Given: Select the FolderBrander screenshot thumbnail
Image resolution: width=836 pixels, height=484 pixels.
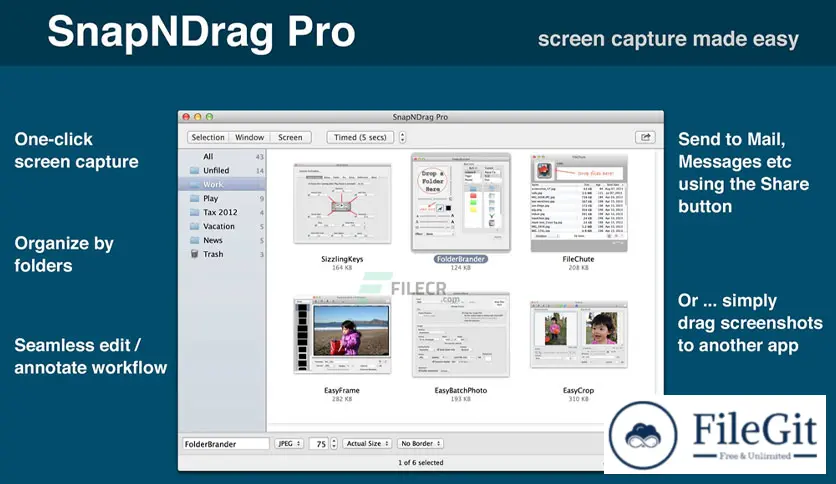Looking at the screenshot, I should point(461,203).
